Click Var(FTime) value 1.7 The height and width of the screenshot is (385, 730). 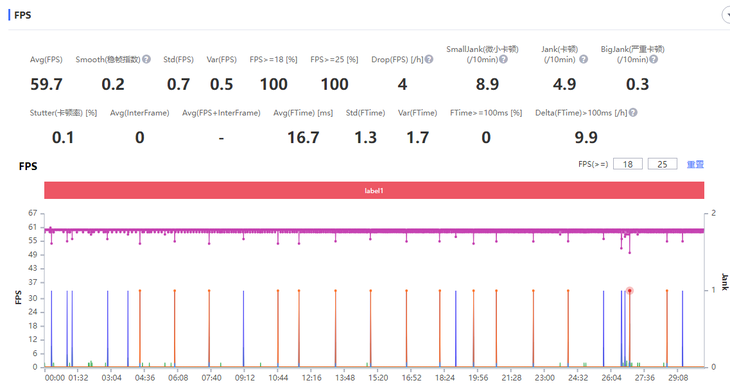coord(418,137)
